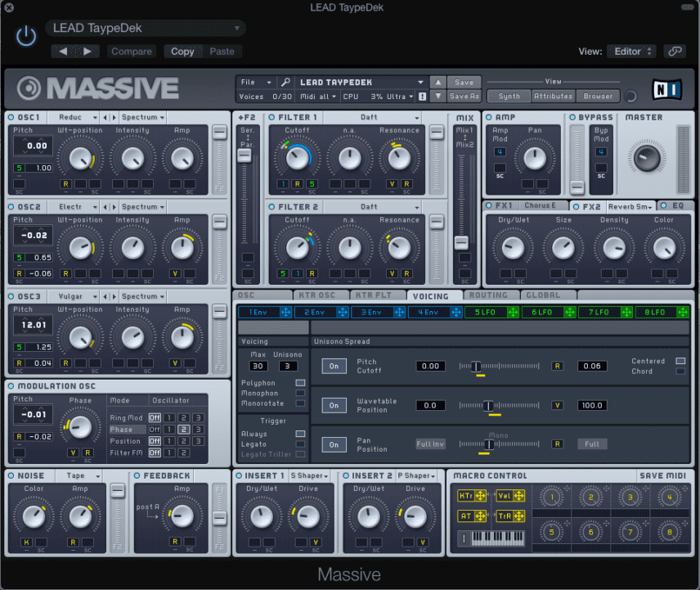Click the 3 Env drag handle icon

tap(399, 313)
